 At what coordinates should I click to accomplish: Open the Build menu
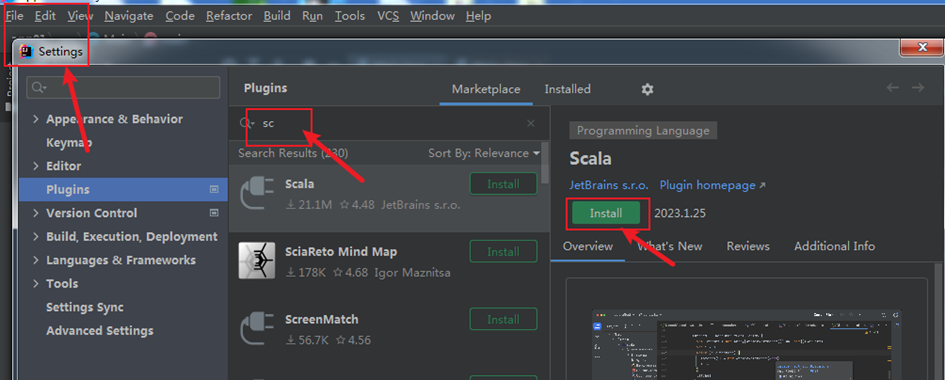(x=277, y=16)
